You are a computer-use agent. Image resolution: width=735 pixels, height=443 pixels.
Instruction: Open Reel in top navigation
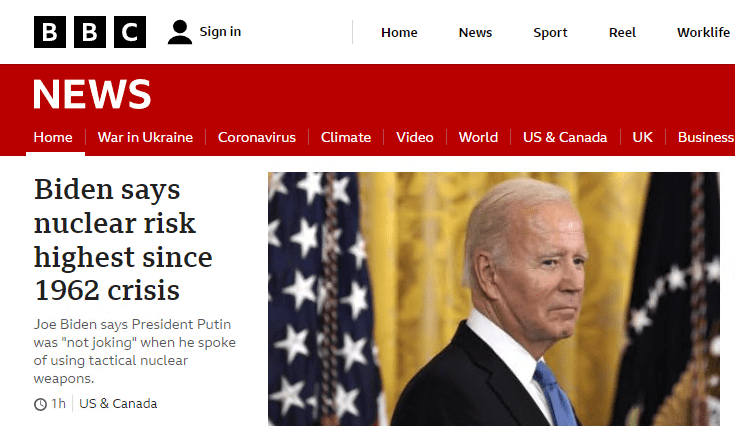pyautogui.click(x=622, y=32)
